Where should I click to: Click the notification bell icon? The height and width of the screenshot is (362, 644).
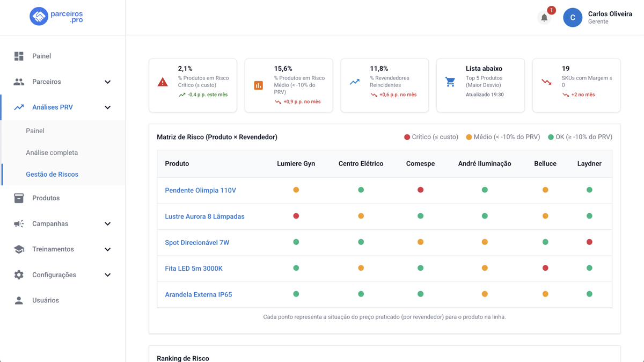click(544, 18)
